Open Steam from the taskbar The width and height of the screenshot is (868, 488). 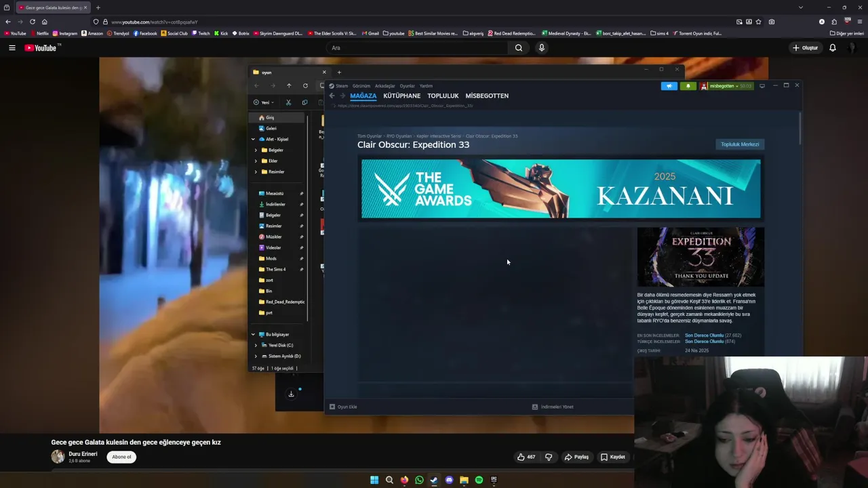[x=434, y=480]
